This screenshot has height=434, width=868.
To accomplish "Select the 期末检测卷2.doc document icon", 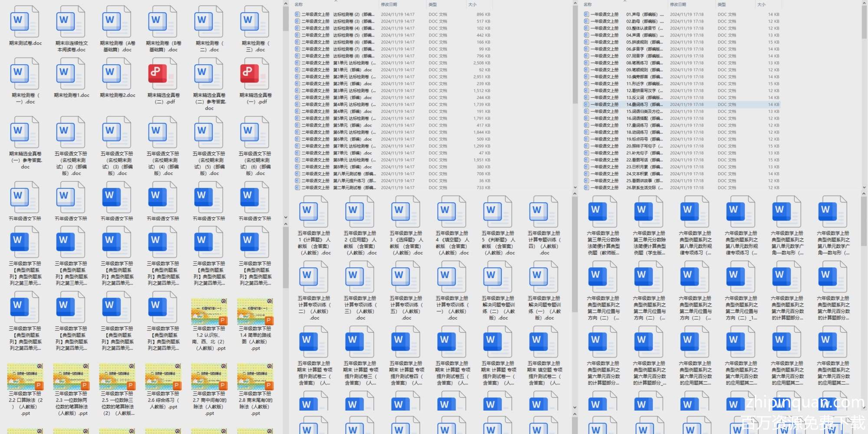I will point(117,74).
